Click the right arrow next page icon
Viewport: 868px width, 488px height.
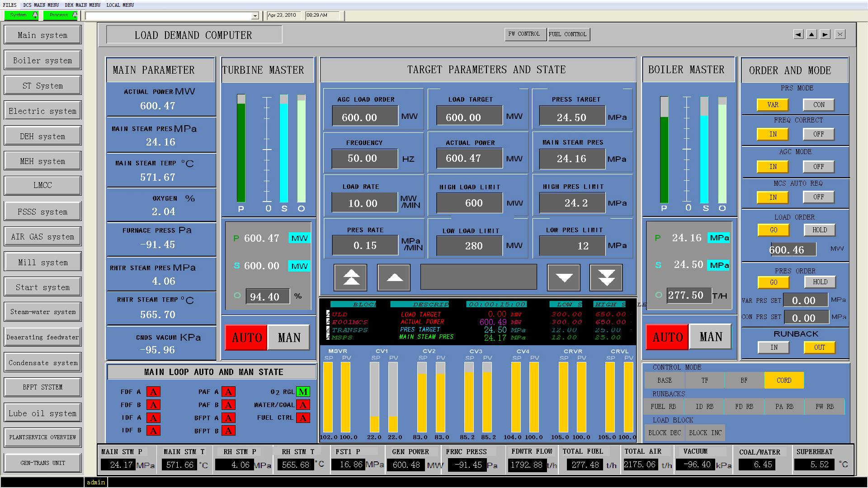(826, 34)
